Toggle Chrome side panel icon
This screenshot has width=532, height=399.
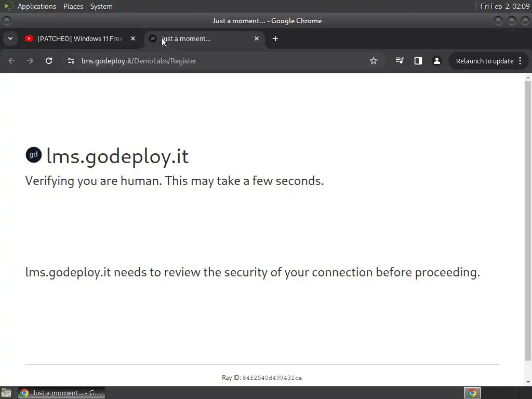pos(418,61)
